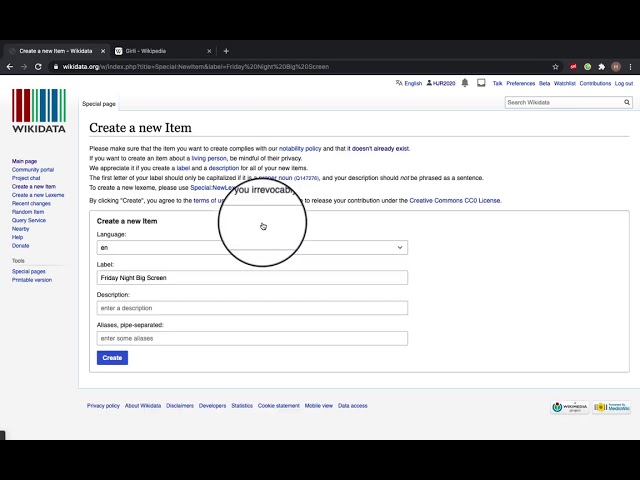Image resolution: width=640 pixels, height=480 pixels.
Task: Open Special pages
Action: (x=29, y=271)
